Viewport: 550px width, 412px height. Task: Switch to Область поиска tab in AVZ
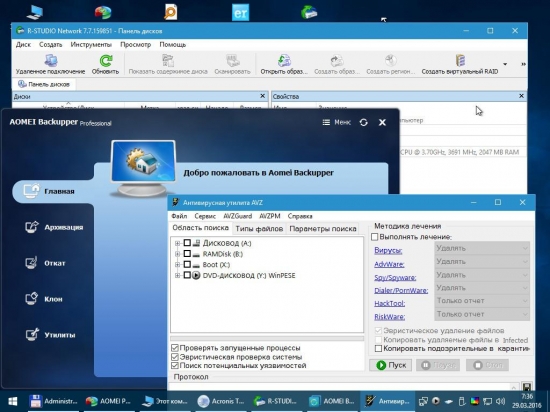click(x=200, y=228)
